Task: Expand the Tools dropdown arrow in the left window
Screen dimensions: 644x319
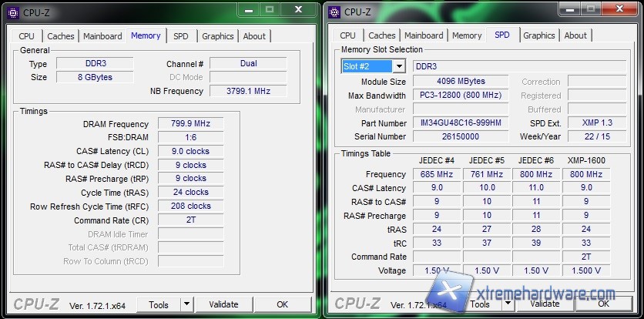Action: (186, 304)
